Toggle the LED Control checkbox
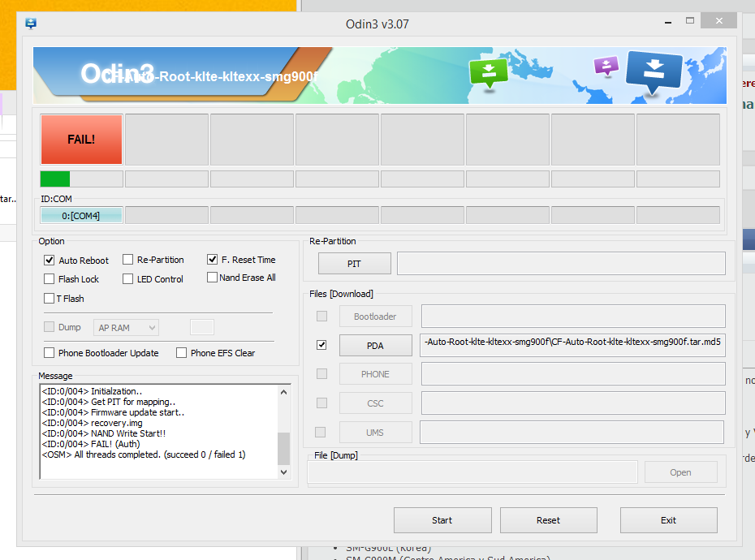Viewport: 755px width, 560px height. pyautogui.click(x=127, y=279)
